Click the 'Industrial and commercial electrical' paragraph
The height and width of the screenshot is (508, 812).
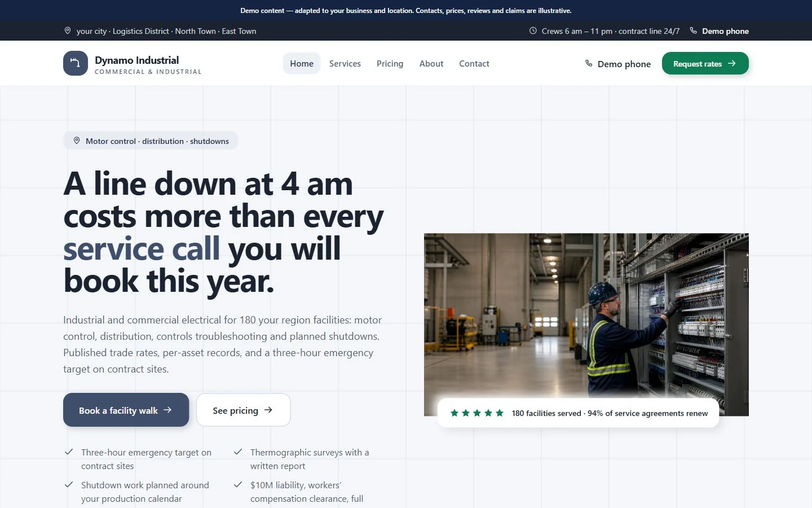pos(223,344)
